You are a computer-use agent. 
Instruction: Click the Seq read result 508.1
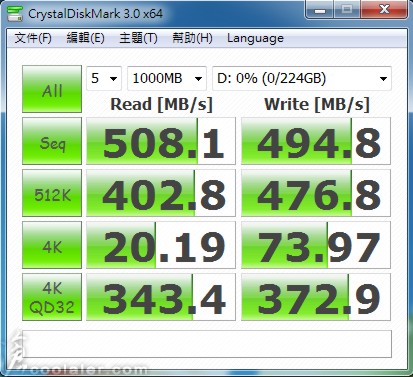point(161,141)
